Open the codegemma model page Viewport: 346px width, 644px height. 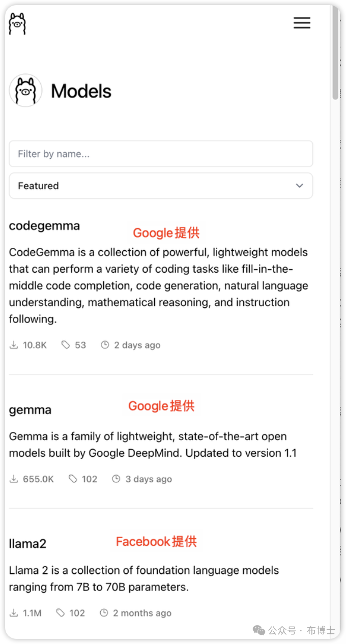pyautogui.click(x=44, y=225)
